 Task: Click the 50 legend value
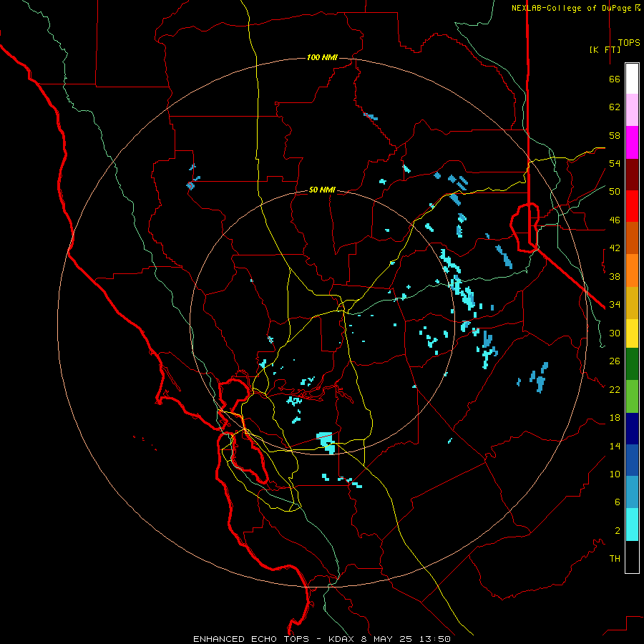[x=615, y=192]
